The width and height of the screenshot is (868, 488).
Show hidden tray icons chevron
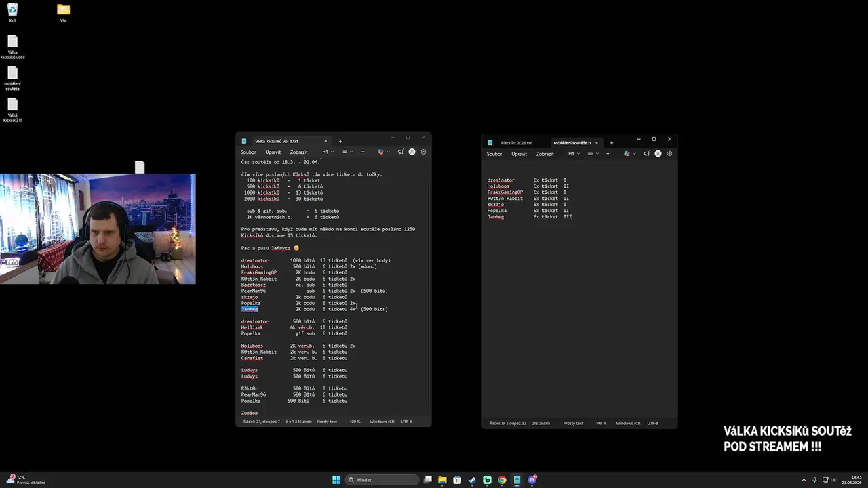click(x=804, y=480)
